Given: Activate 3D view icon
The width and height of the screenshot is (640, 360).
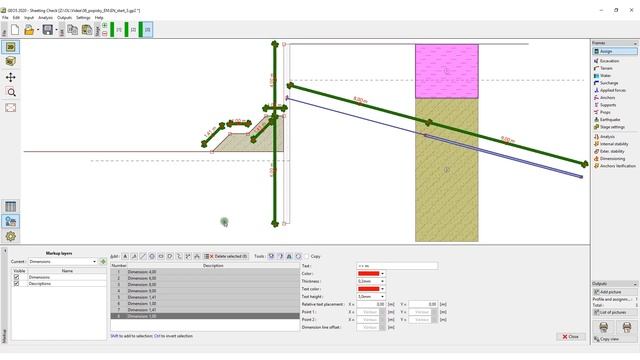Looking at the screenshot, I should coord(11,61).
